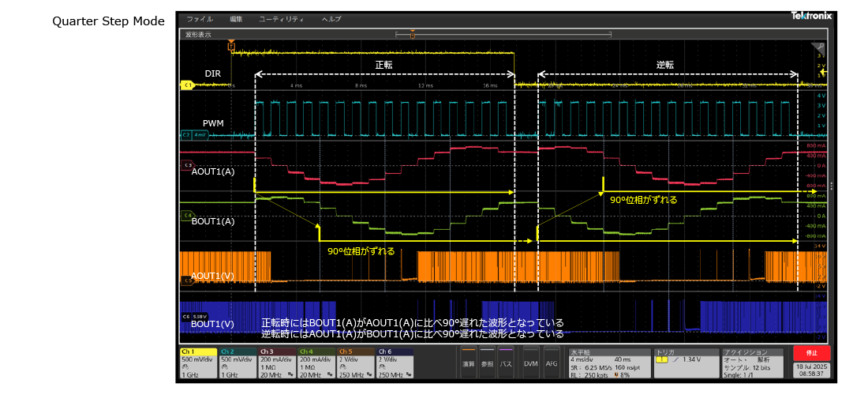This screenshot has height=395, width=868.
Task: Open the ヘルプ menu
Action: coord(331,18)
